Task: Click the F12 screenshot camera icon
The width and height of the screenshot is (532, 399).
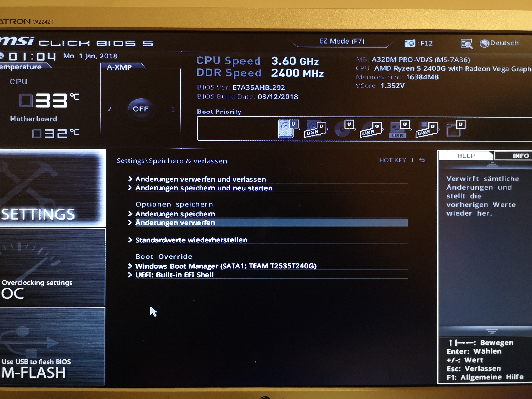Action: 410,43
